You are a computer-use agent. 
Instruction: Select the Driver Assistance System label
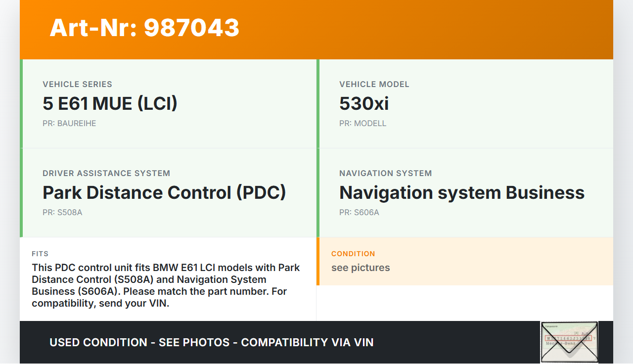tap(106, 173)
